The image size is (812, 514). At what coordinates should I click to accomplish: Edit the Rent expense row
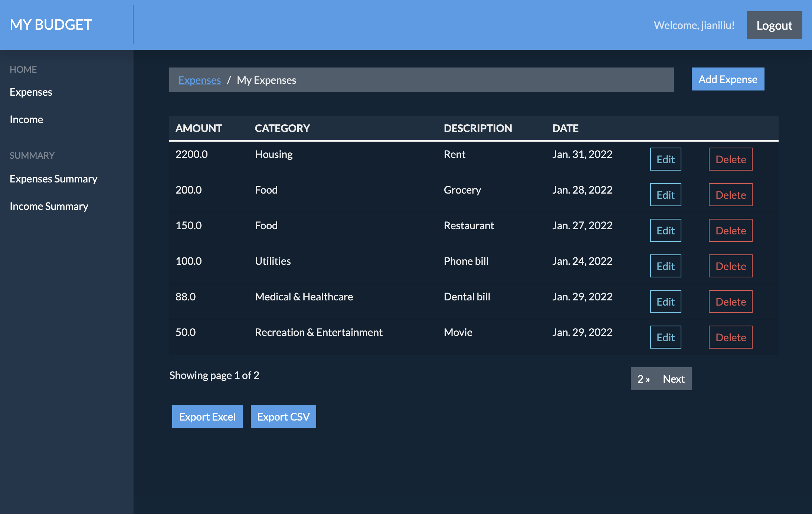click(x=665, y=159)
